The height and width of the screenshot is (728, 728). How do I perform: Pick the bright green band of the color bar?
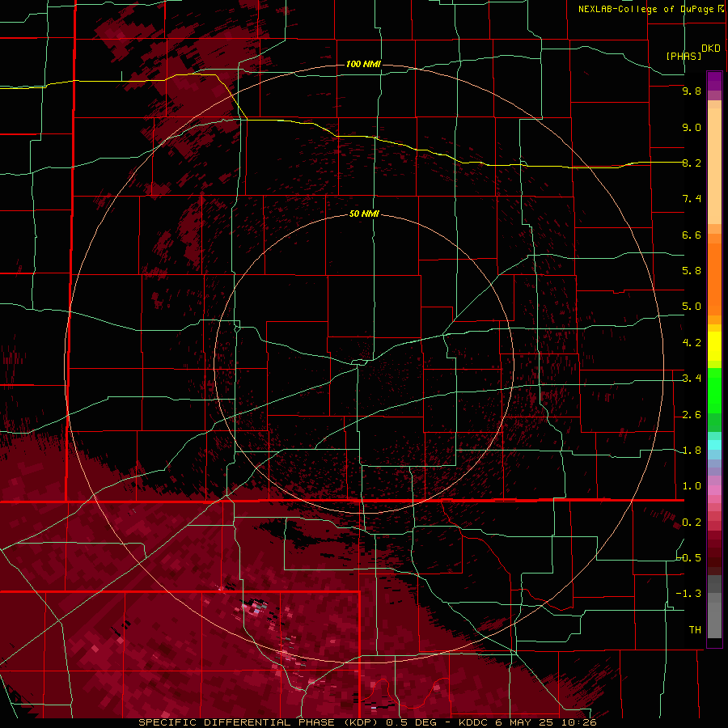click(x=714, y=391)
